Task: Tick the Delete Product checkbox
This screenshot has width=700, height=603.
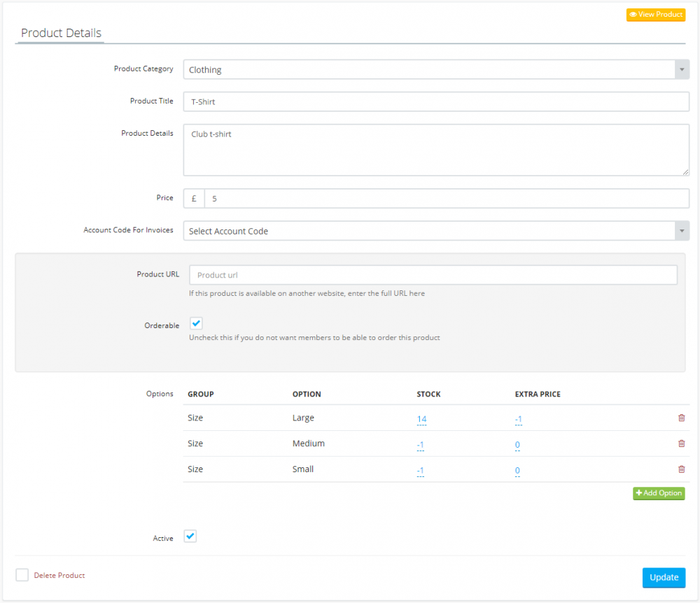Action: tap(22, 575)
